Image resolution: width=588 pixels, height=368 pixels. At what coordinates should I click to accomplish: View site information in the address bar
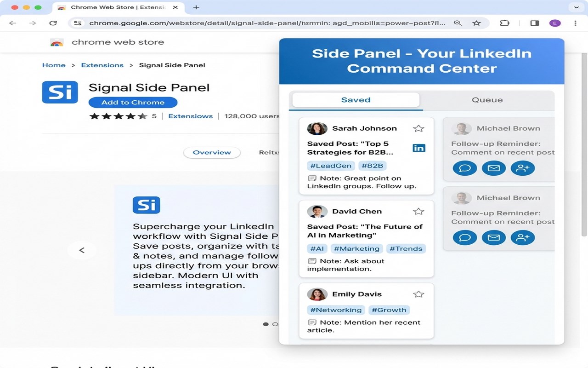78,23
